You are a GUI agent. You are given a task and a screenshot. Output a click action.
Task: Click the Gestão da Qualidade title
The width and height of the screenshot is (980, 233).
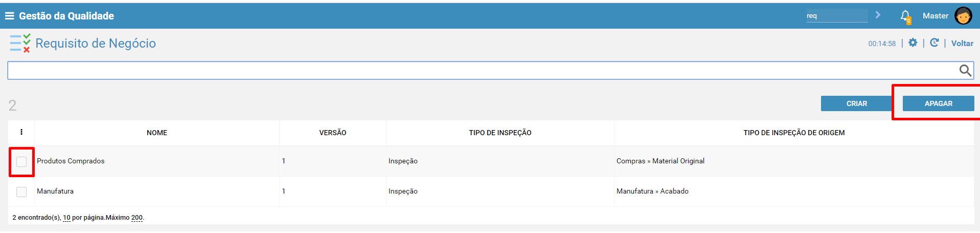tap(66, 16)
